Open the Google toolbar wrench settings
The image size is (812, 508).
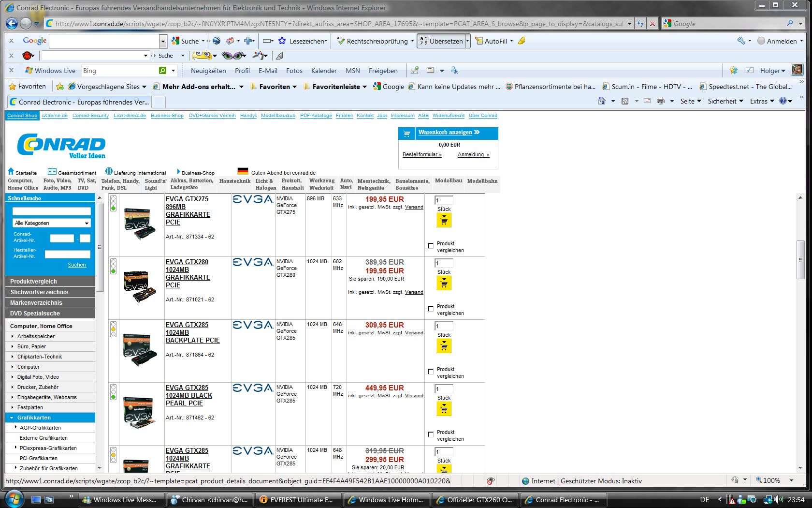coord(741,41)
